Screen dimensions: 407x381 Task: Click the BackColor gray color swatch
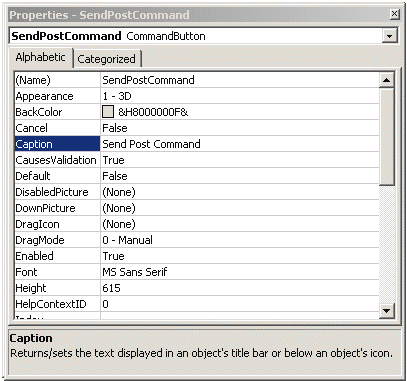tap(108, 112)
